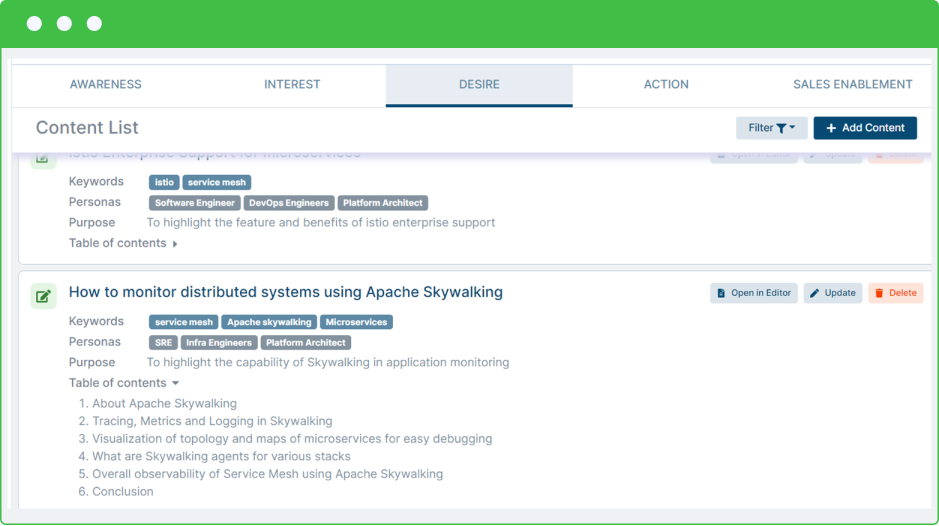The height and width of the screenshot is (526, 939).
Task: Click the 'Microservices' keyword tag
Action: click(356, 322)
